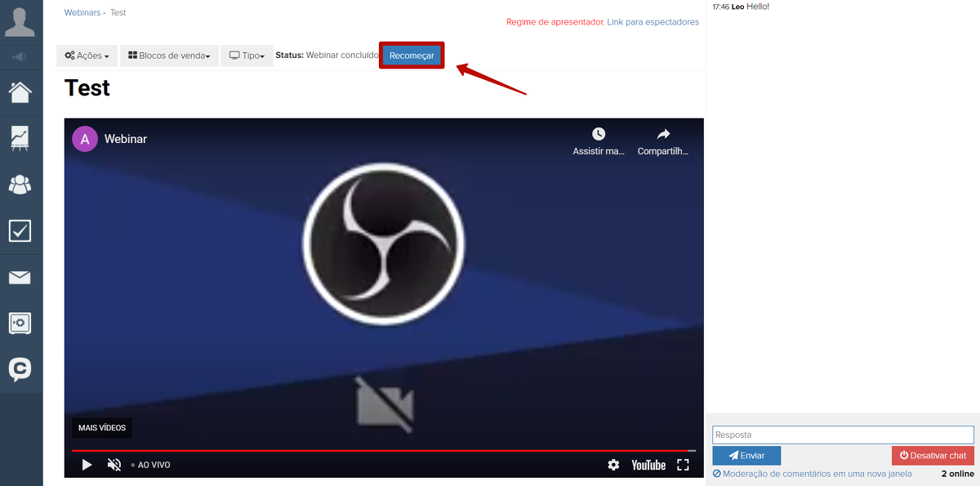Click the Desativar chat button

click(933, 456)
